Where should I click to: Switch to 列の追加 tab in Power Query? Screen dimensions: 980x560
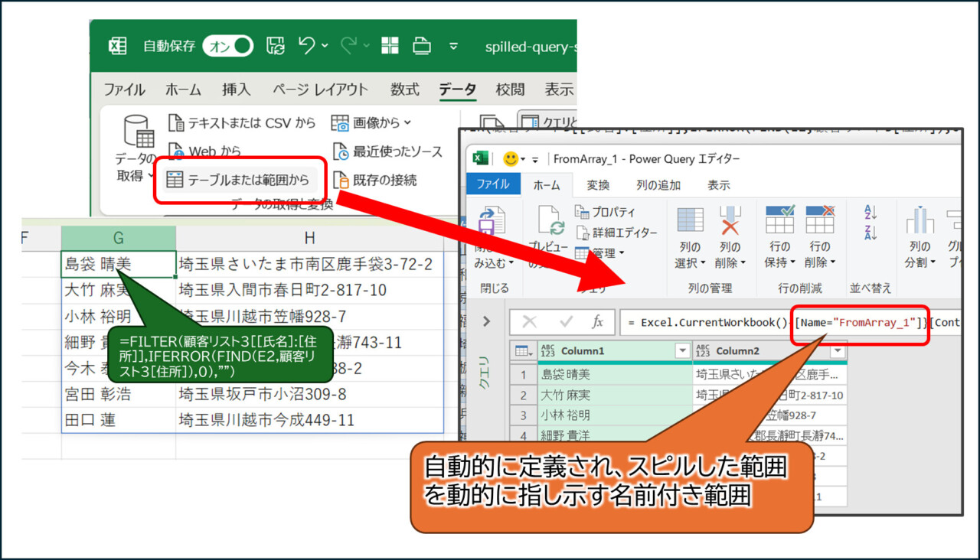(658, 184)
